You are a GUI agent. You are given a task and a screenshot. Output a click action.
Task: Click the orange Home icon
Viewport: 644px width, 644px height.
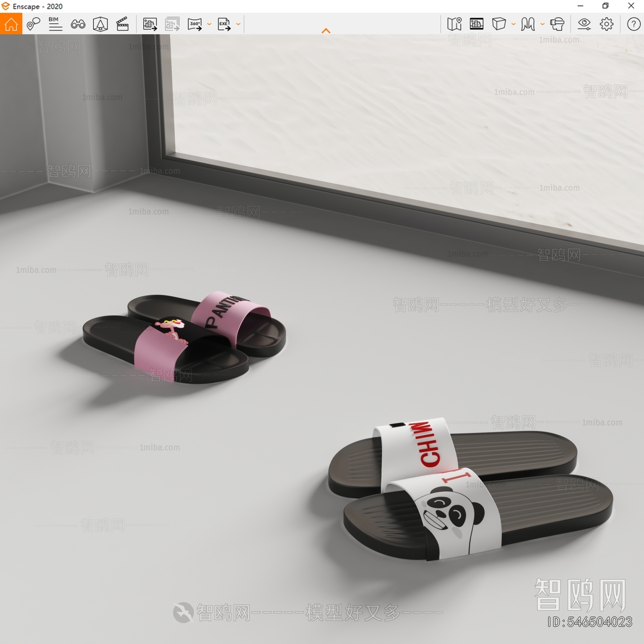tap(11, 24)
